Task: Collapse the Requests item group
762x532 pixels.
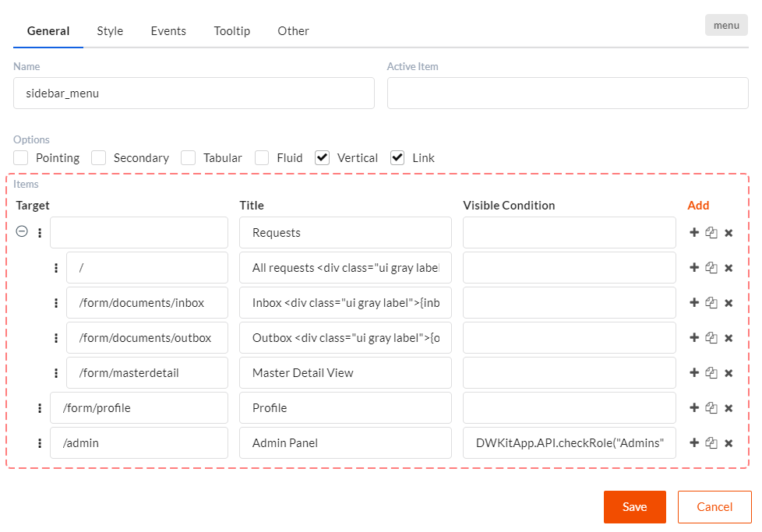Action: coord(22,231)
